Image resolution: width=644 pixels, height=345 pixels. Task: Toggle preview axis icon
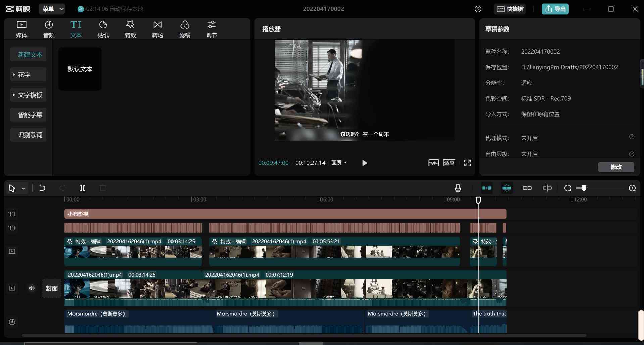click(x=547, y=188)
